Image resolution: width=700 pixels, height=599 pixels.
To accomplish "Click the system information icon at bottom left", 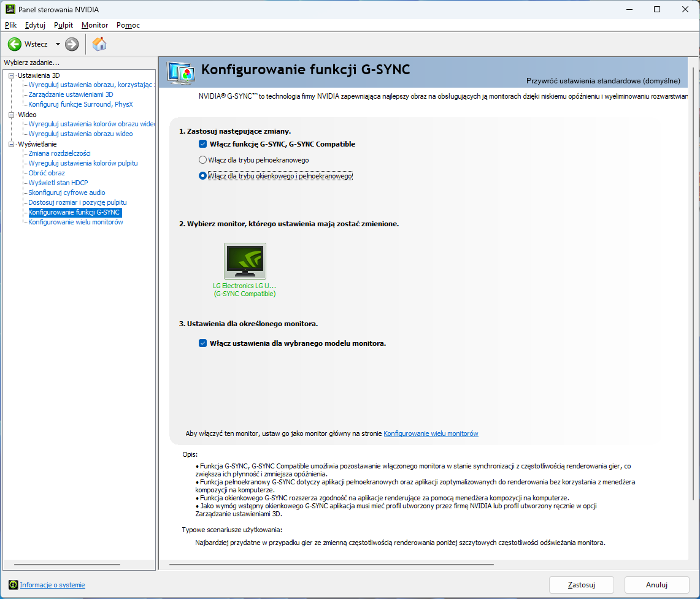I will (13, 585).
